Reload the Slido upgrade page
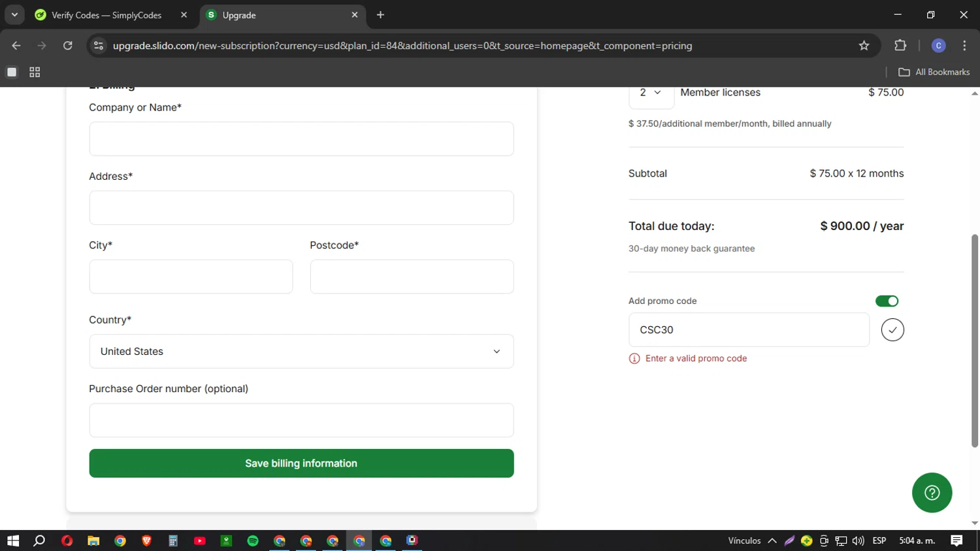The height and width of the screenshot is (551, 980). tap(67, 46)
